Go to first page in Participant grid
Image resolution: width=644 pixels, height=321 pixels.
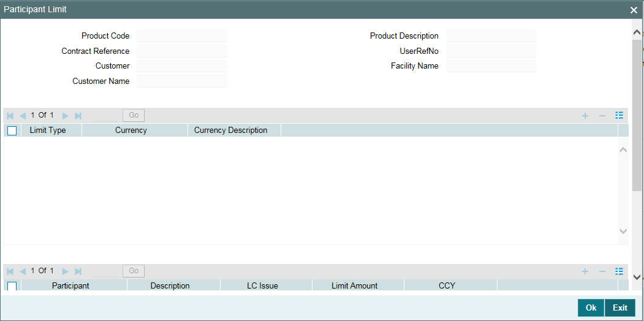coord(10,271)
